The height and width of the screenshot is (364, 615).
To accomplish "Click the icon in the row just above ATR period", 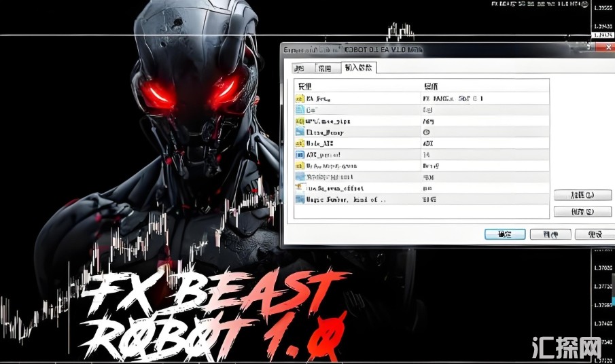I will 300,144.
